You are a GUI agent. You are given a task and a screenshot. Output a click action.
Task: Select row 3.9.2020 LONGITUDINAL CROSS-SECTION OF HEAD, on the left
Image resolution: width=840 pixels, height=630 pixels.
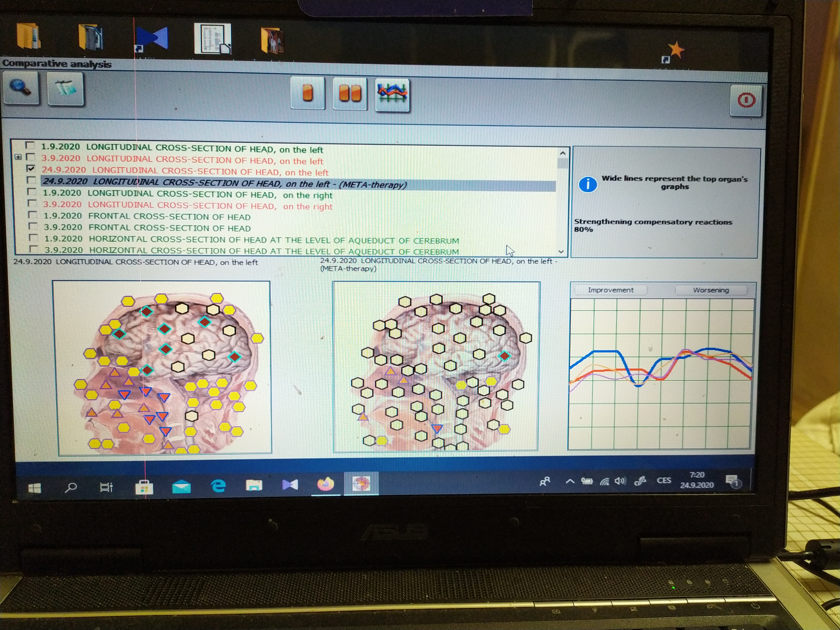pyautogui.click(x=182, y=159)
